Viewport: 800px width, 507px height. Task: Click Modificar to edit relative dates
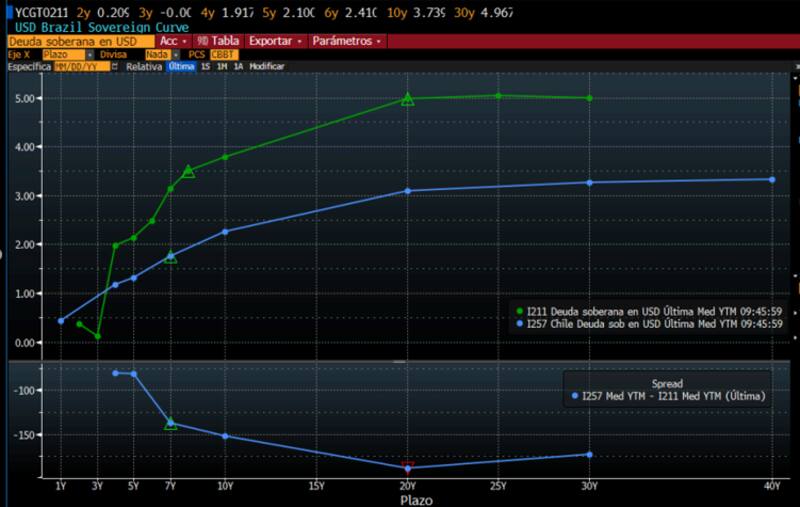[x=267, y=66]
